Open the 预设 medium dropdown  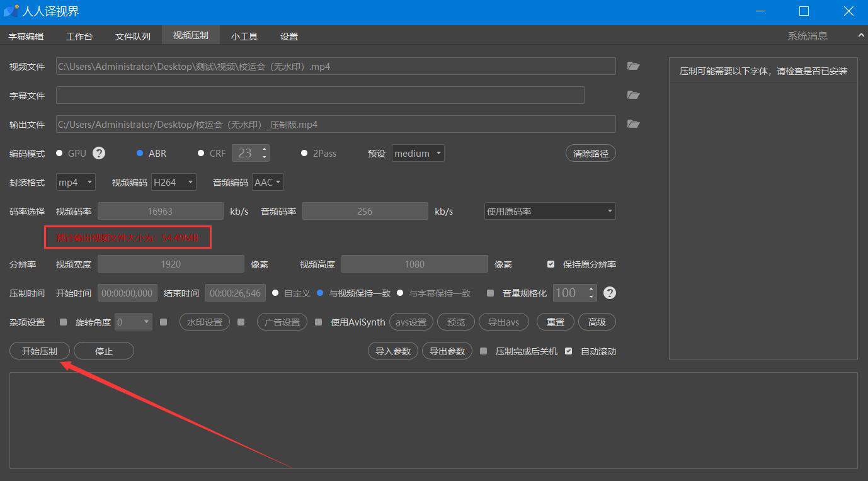[418, 153]
